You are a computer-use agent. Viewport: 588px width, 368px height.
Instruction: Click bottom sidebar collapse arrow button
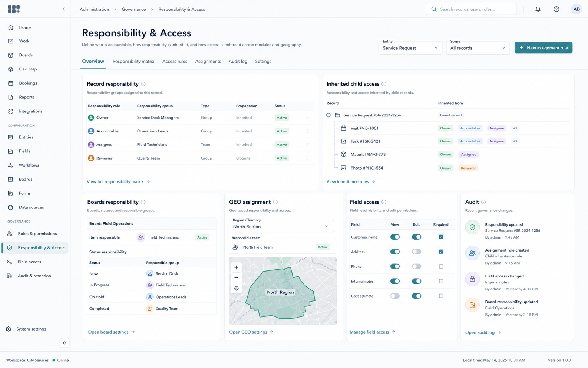pyautogui.click(x=65, y=343)
